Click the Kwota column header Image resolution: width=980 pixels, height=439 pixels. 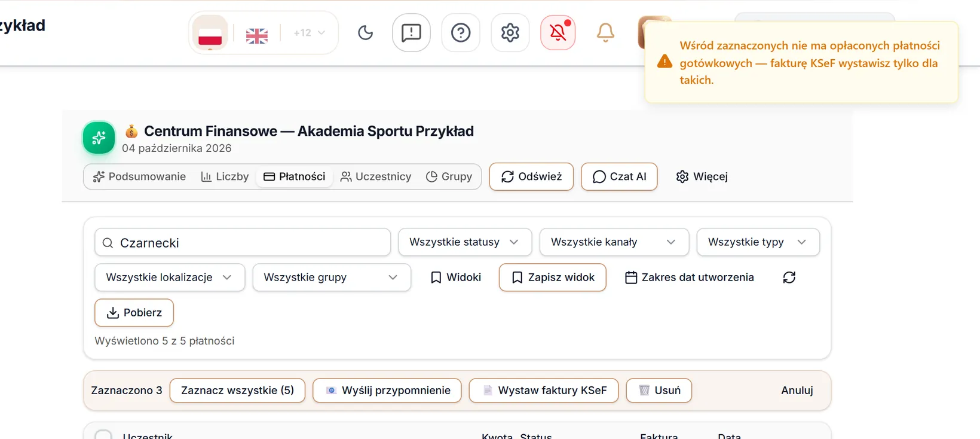[x=497, y=436]
